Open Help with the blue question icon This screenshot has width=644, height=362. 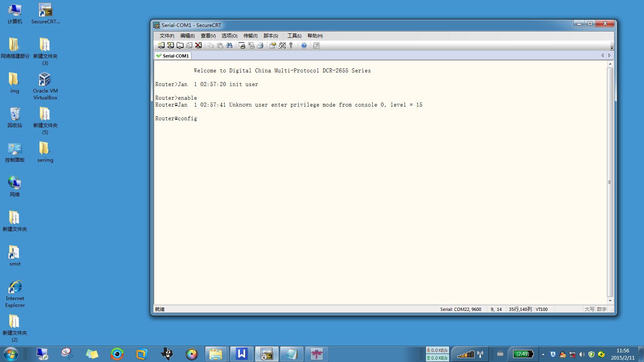[304, 45]
